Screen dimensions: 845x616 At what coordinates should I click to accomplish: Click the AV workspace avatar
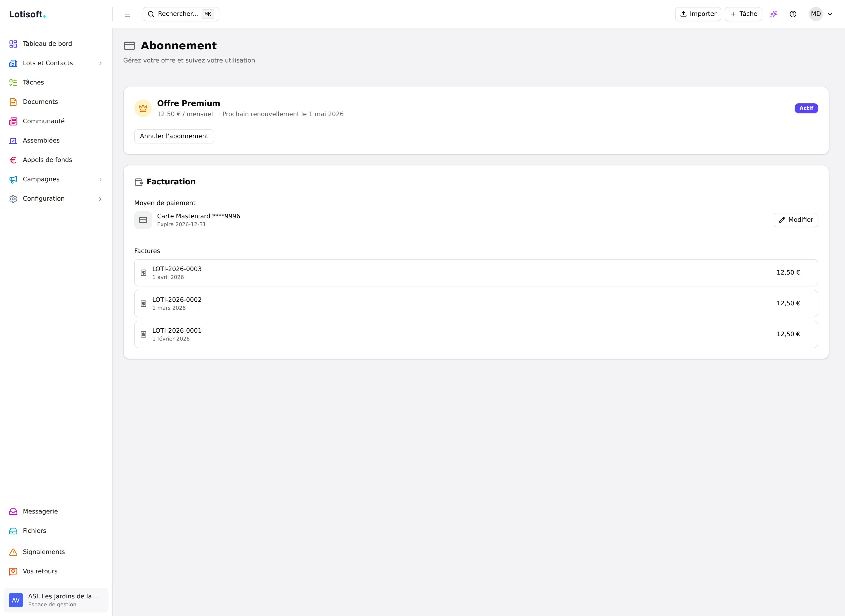(16, 600)
